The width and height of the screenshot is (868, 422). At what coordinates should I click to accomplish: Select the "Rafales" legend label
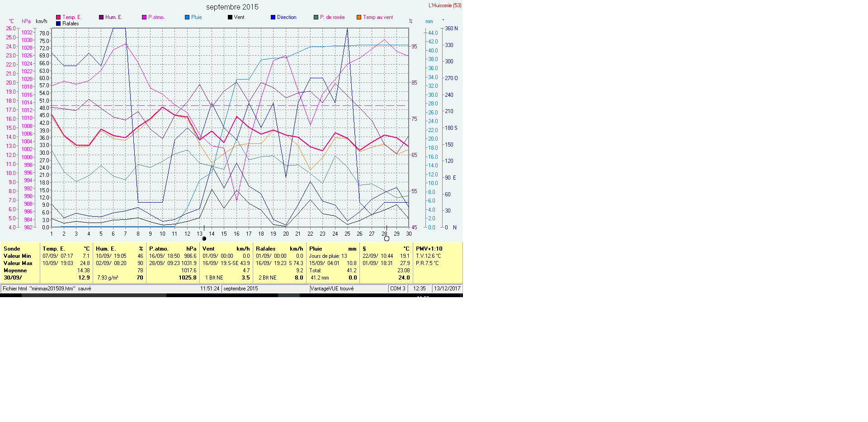(71, 24)
